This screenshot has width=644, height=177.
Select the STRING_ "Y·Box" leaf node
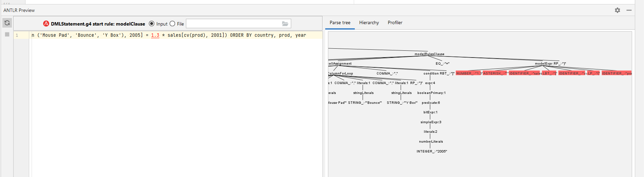[x=402, y=103]
